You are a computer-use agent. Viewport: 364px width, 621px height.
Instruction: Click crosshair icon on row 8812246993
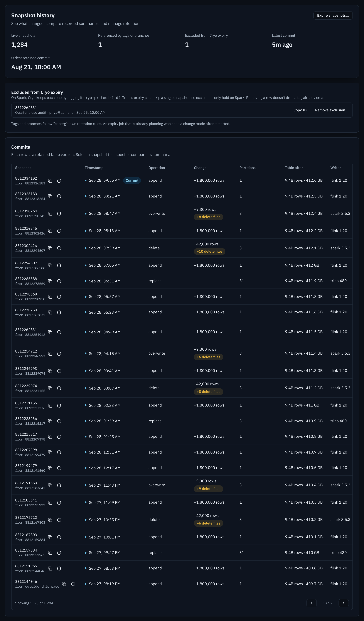pyautogui.click(x=59, y=371)
